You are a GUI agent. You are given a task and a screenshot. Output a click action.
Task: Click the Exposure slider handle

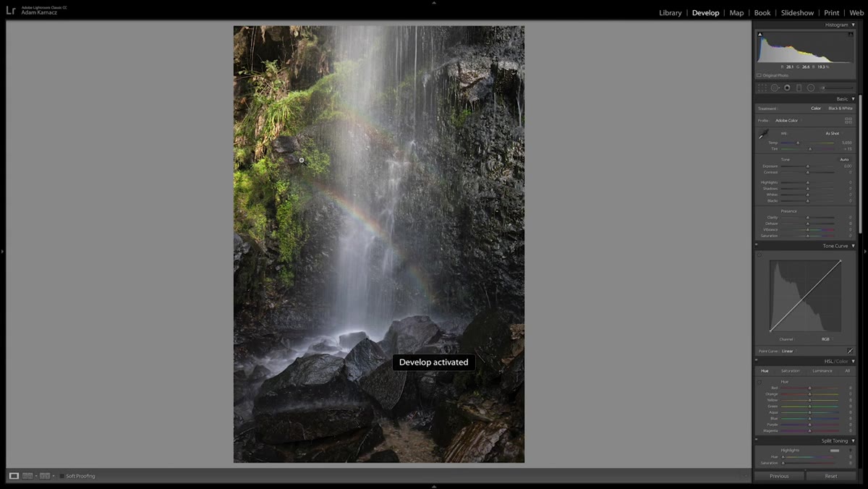[808, 166]
